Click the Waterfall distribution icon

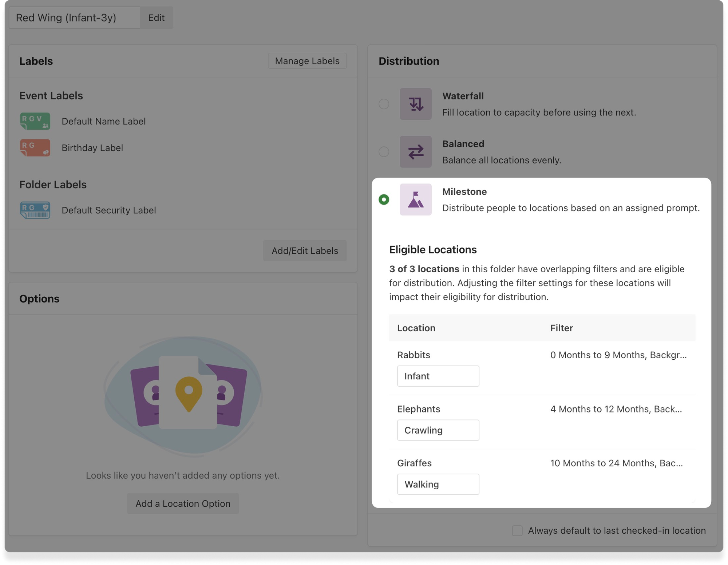(x=415, y=104)
